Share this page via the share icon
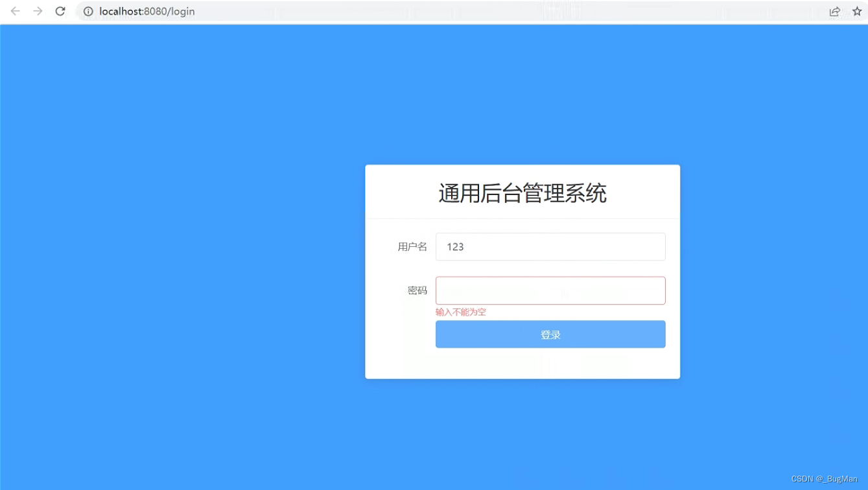The width and height of the screenshot is (868, 490). (x=835, y=11)
